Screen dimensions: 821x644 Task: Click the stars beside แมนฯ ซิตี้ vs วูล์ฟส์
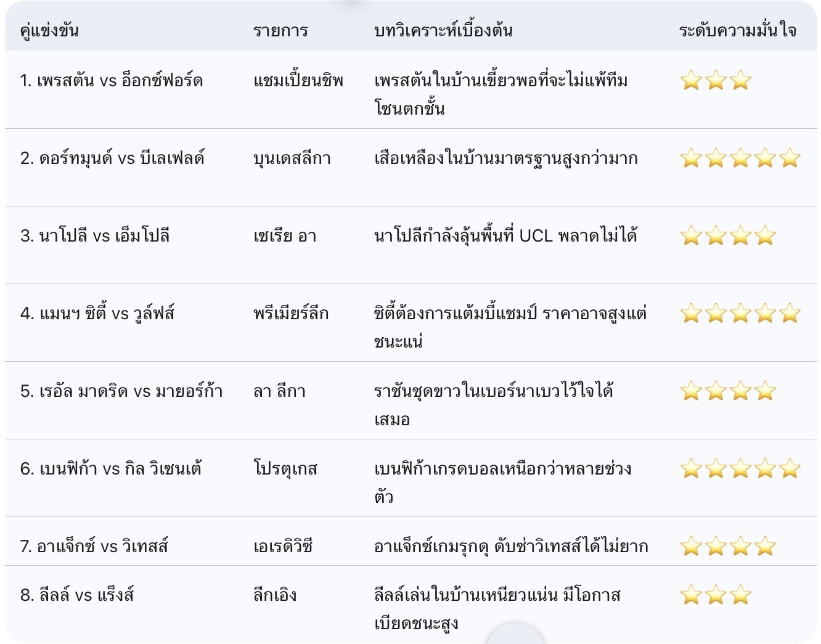(x=740, y=314)
